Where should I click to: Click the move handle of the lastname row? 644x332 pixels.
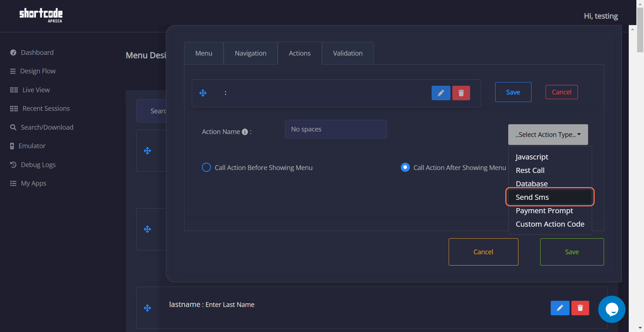pyautogui.click(x=147, y=308)
